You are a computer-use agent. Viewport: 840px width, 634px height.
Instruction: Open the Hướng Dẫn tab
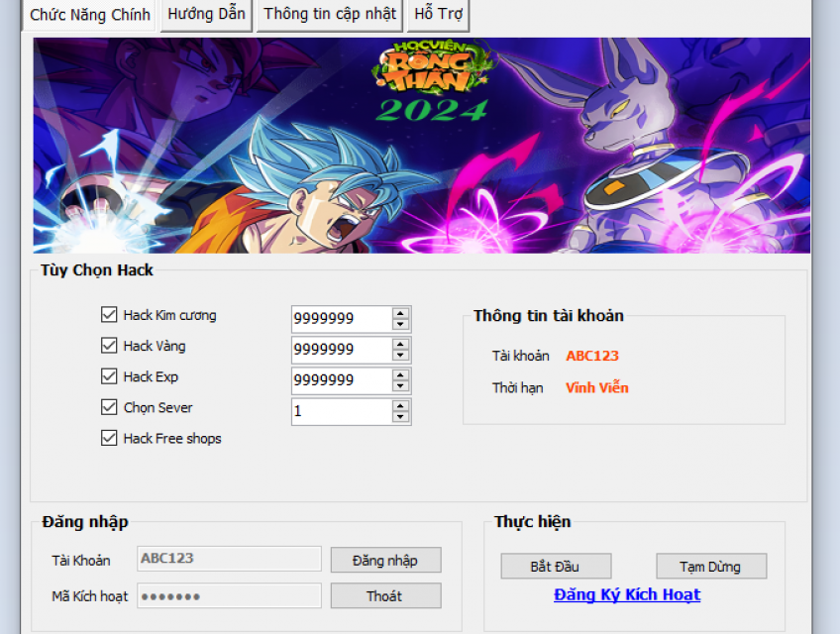click(206, 14)
